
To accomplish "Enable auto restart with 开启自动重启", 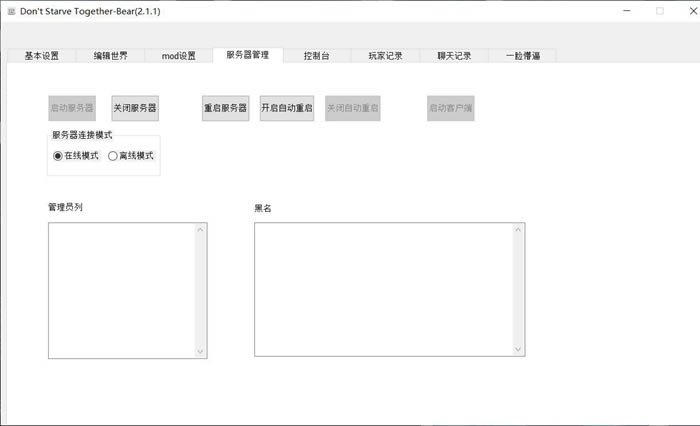I will [287, 108].
